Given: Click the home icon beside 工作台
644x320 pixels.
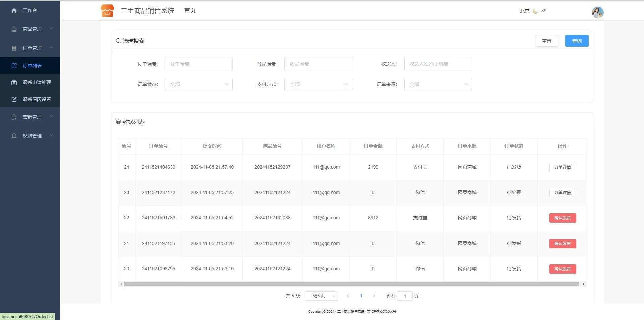Looking at the screenshot, I should (x=14, y=11).
